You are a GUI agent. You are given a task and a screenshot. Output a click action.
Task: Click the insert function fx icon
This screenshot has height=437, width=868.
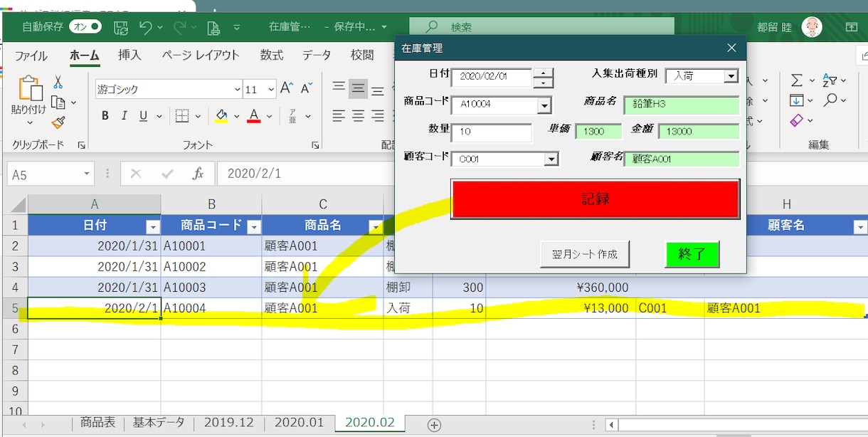coord(198,174)
